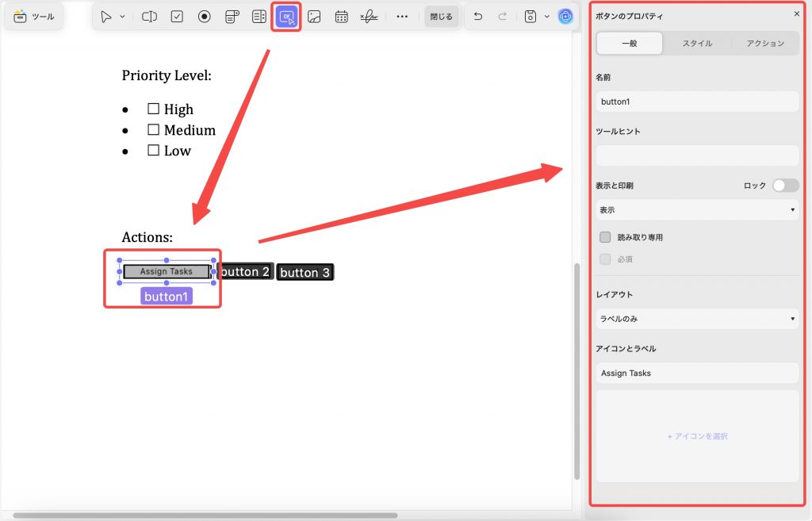Screen dimensions: 812x521
Task: Select the signature field form tool
Action: coord(369,17)
